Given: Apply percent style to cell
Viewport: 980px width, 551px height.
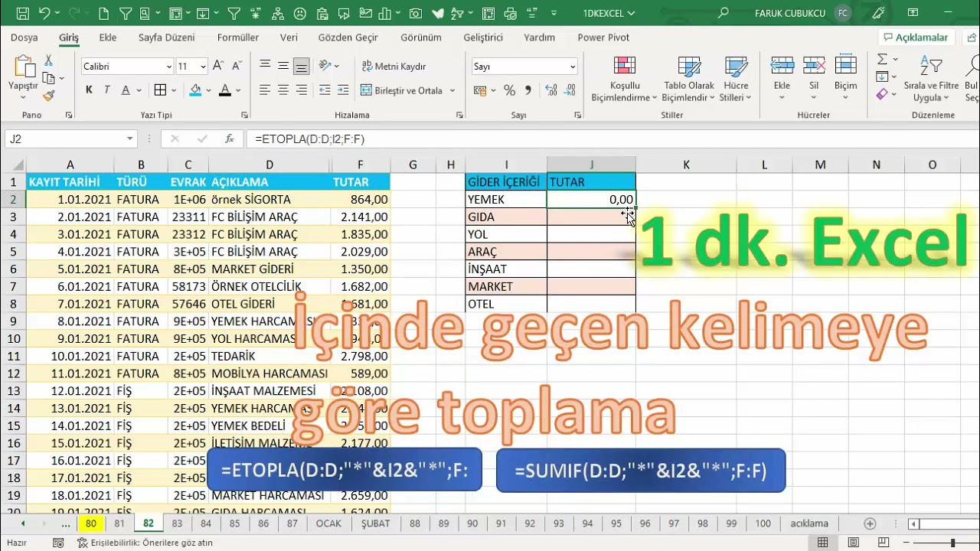Looking at the screenshot, I should (510, 90).
